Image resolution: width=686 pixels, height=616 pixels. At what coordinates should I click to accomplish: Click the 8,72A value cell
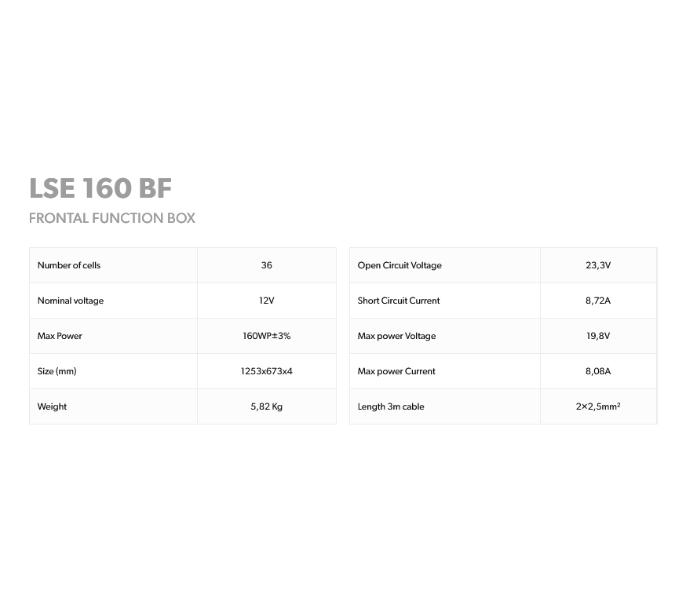tap(598, 301)
